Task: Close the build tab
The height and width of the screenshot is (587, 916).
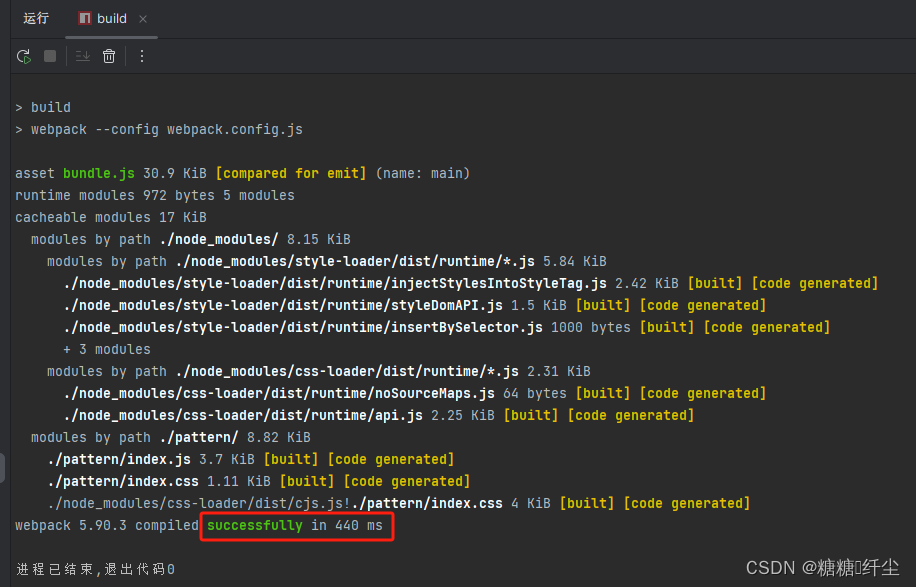Action: (143, 19)
